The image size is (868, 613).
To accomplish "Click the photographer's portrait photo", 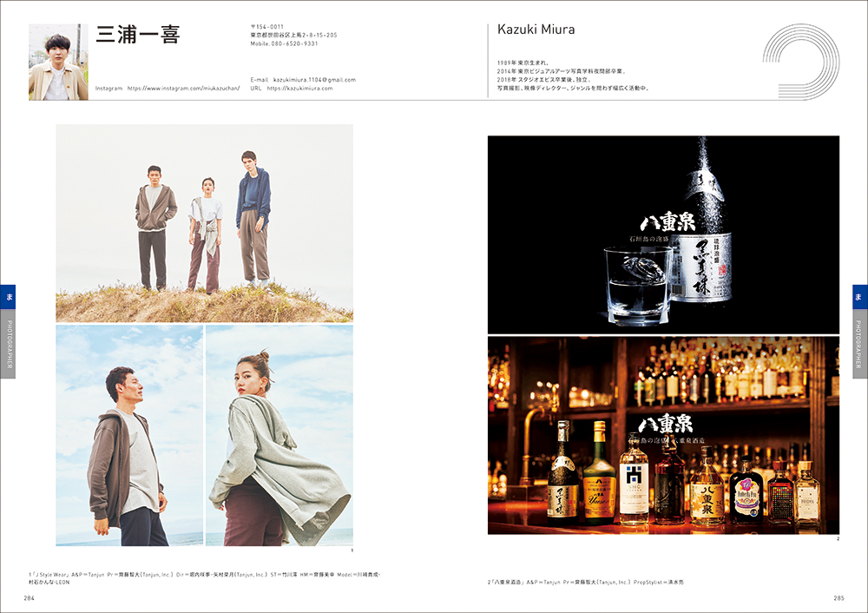I will coord(58,62).
